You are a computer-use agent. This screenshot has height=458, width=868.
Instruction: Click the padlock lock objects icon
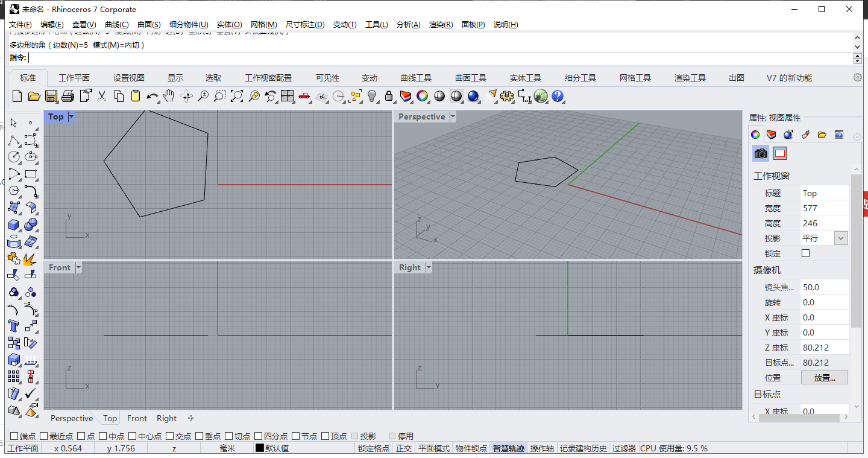coord(389,96)
